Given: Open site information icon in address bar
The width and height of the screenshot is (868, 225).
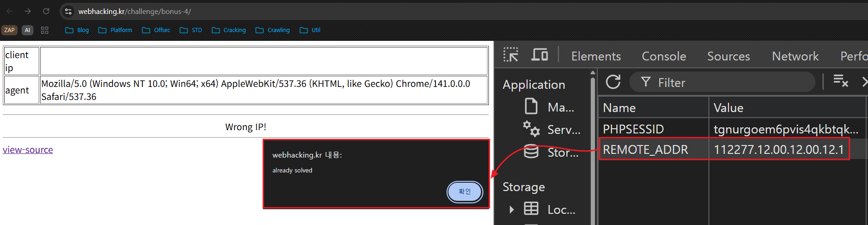Looking at the screenshot, I should point(68,11).
